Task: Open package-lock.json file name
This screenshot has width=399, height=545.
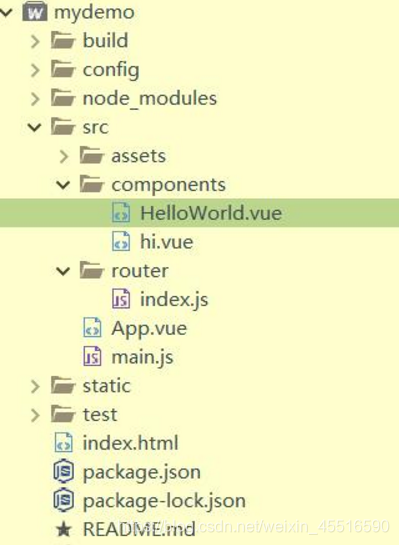Action: tap(164, 502)
